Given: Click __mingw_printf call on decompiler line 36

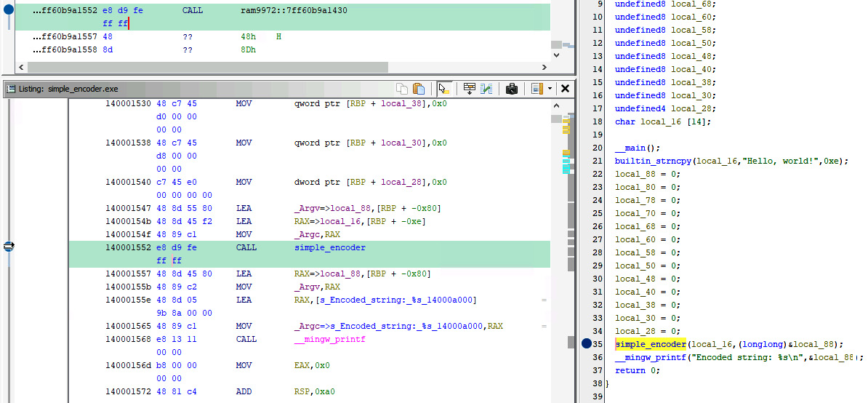Looking at the screenshot, I should coord(651,358).
